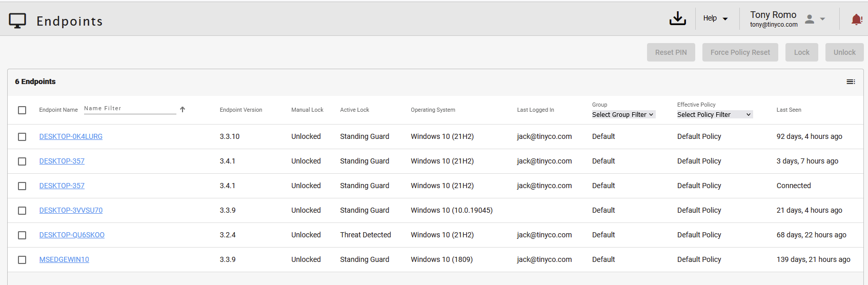Open the DESKTOP-3VVSU70 endpoint link
868x285 pixels.
[71, 210]
